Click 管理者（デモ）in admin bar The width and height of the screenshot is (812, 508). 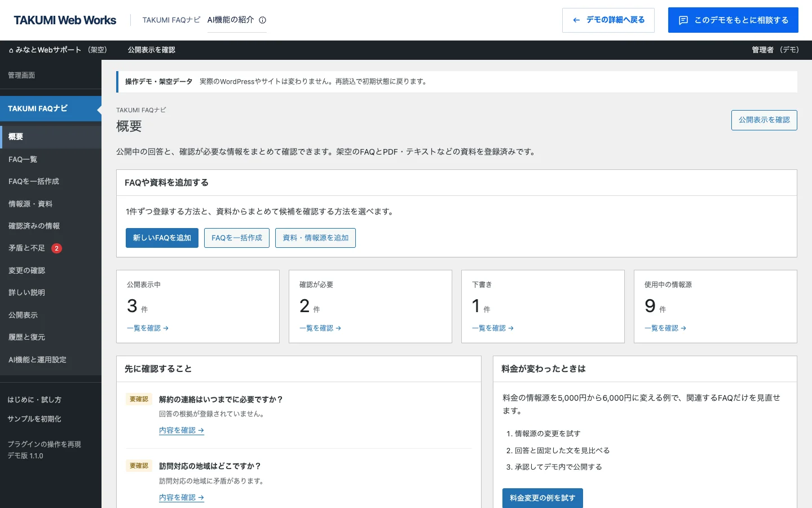[x=775, y=50]
